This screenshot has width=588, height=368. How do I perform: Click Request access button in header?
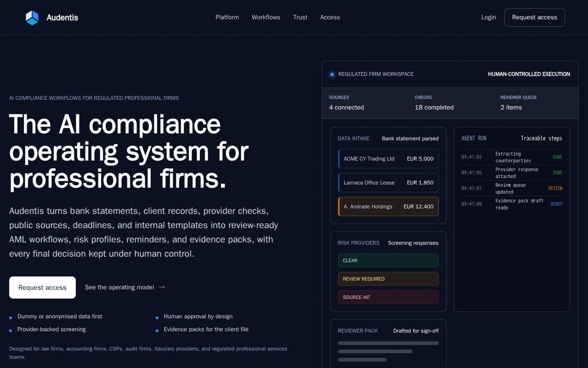click(x=535, y=17)
